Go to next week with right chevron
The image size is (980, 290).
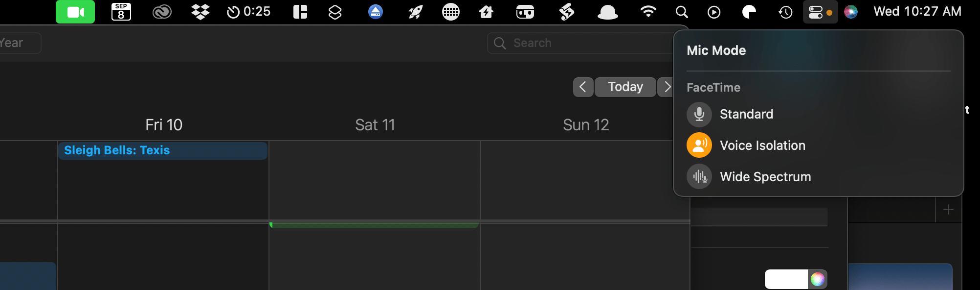tap(666, 87)
